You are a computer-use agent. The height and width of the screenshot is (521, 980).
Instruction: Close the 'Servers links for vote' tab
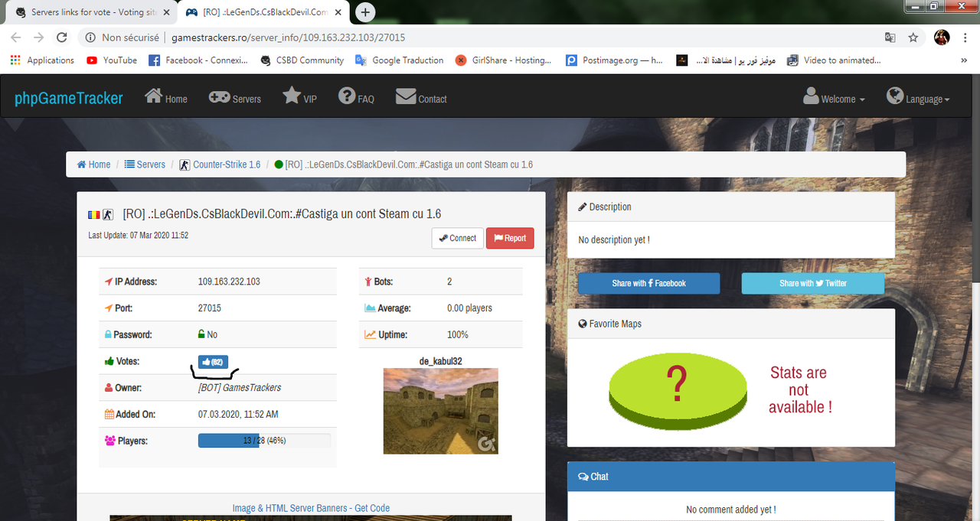tap(166, 12)
